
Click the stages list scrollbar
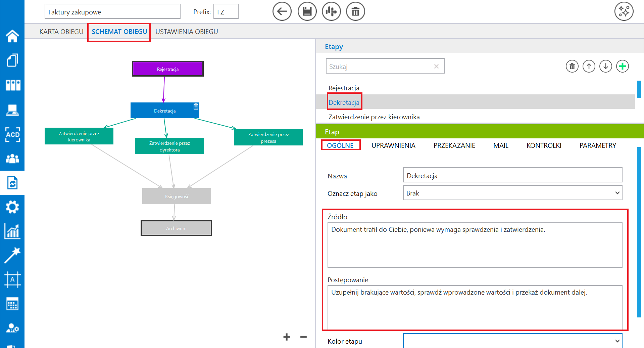tap(639, 89)
